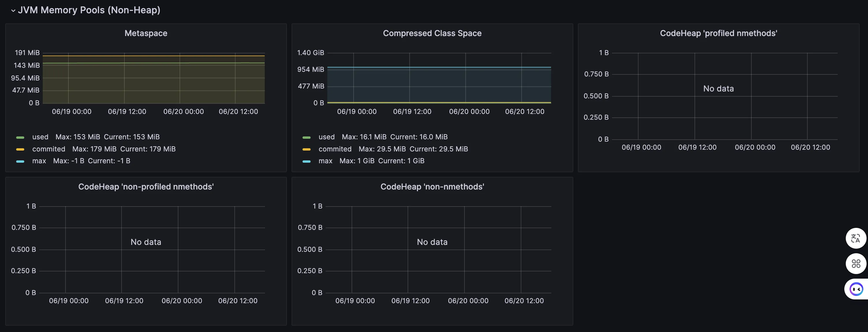Collapse the JVM Memory Pools (Non-Heap) row chevron
868x332 pixels.
pyautogui.click(x=13, y=10)
